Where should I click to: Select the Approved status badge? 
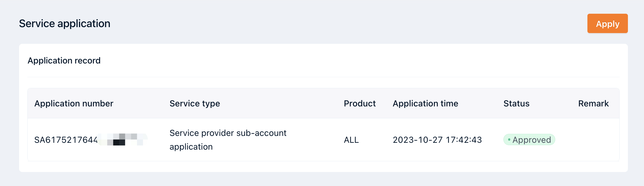pyautogui.click(x=529, y=139)
